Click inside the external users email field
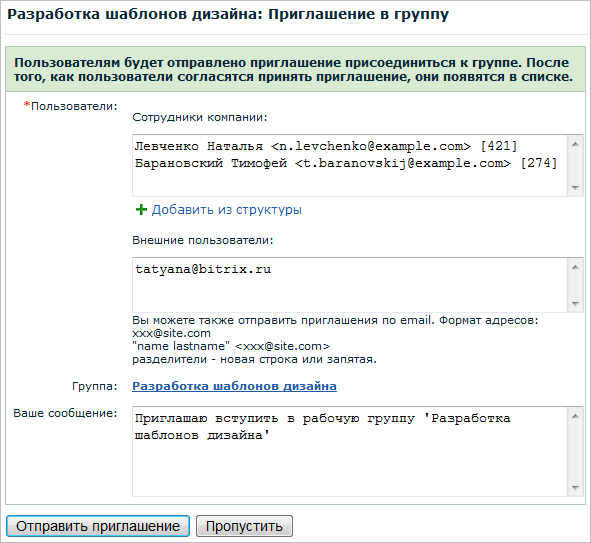The height and width of the screenshot is (543, 591). pyautogui.click(x=350, y=285)
